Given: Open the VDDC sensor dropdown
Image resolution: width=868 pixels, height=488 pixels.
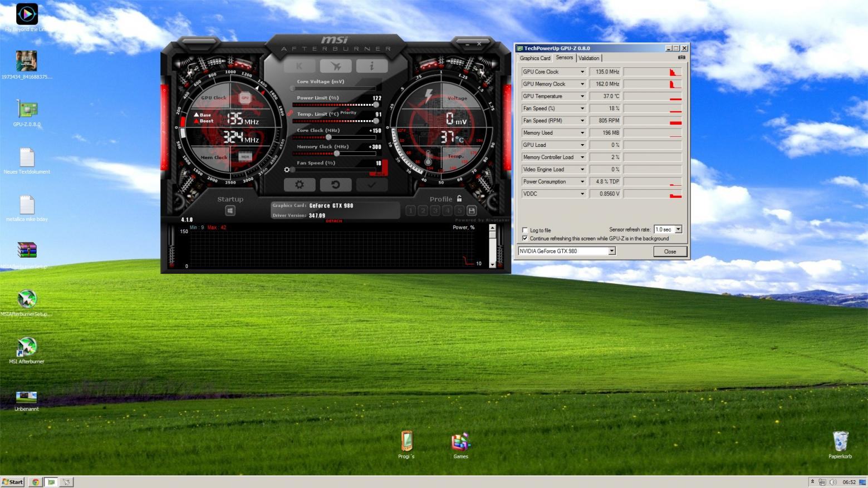Looking at the screenshot, I should tap(582, 194).
